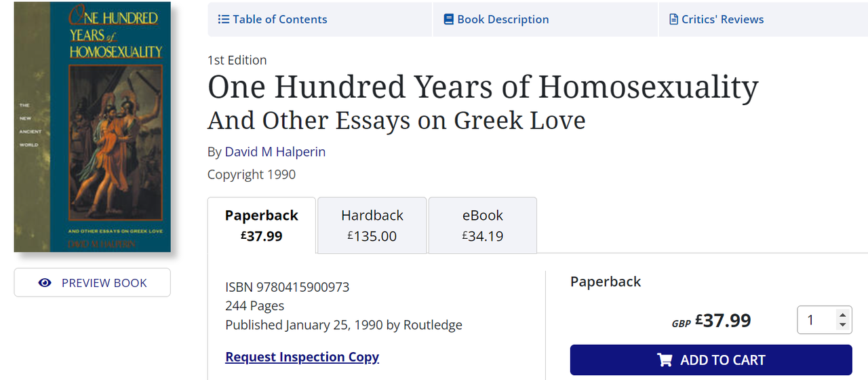Click the eye icon on Preview Book
The width and height of the screenshot is (868, 380).
[45, 283]
